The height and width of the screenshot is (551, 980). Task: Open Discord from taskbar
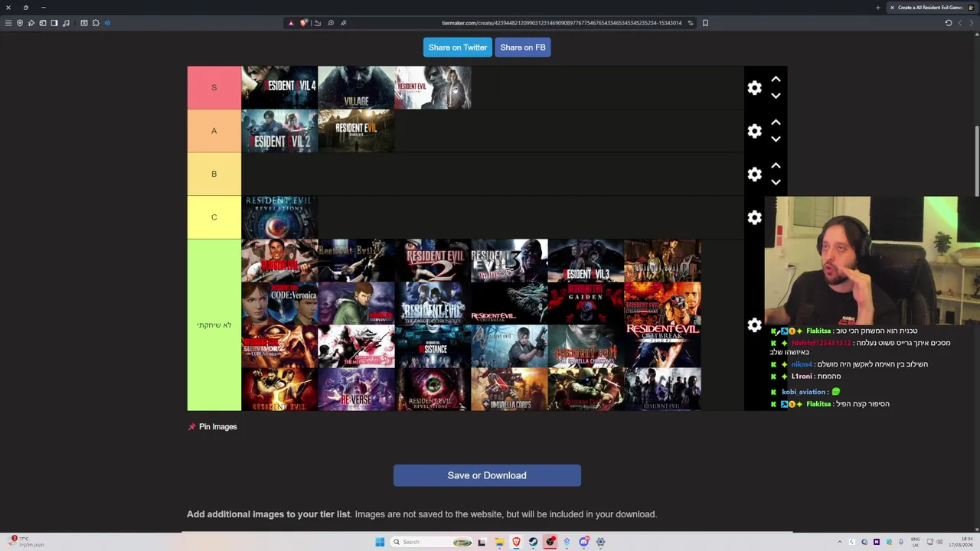tap(583, 542)
